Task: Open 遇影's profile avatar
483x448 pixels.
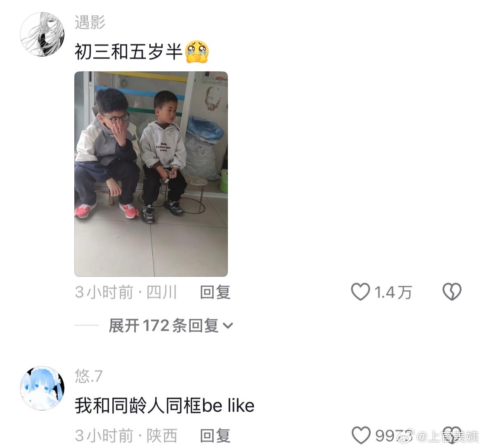Action: pos(42,34)
